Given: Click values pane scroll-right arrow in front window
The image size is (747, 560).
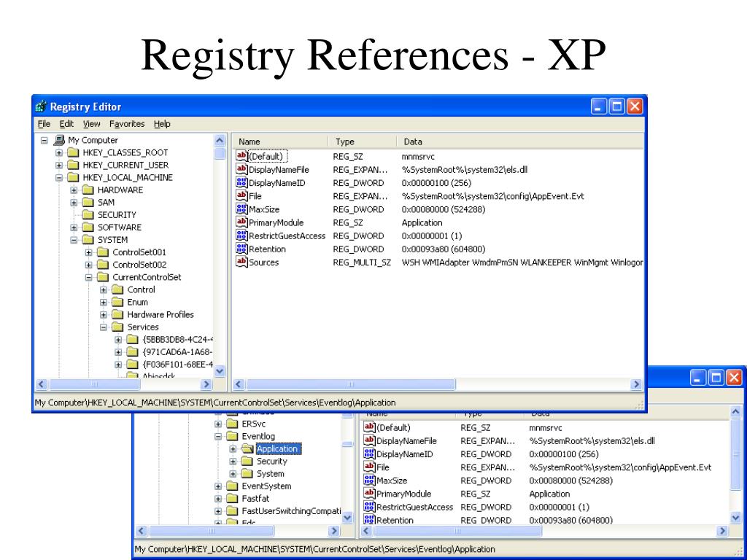Looking at the screenshot, I should pyautogui.click(x=636, y=384).
